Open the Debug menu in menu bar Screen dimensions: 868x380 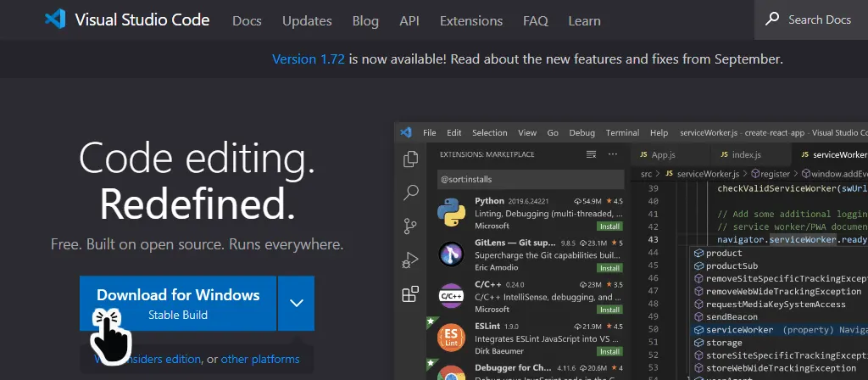[581, 133]
